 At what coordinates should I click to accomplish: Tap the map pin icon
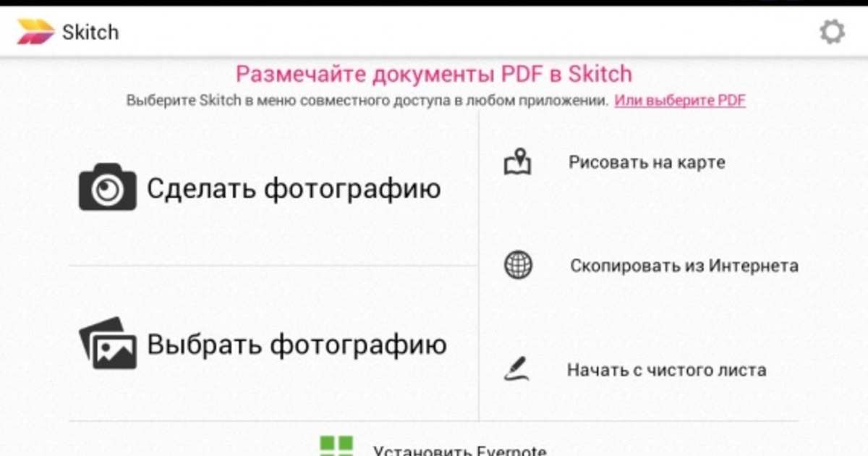pyautogui.click(x=517, y=161)
